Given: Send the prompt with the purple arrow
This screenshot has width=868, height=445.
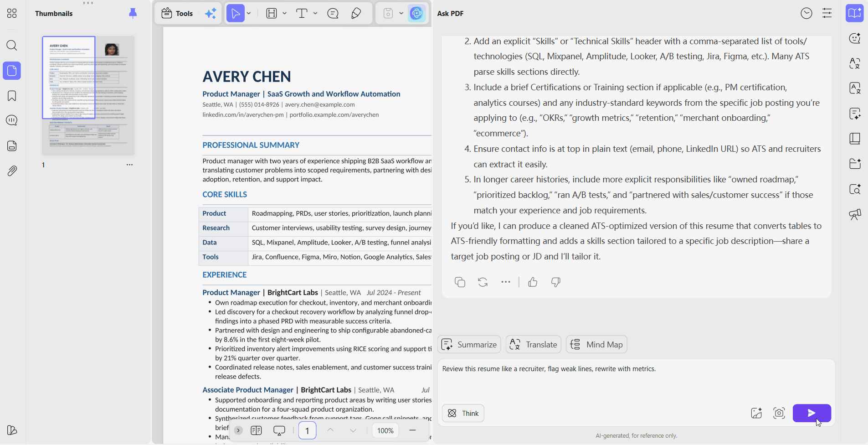Looking at the screenshot, I should pyautogui.click(x=812, y=413).
